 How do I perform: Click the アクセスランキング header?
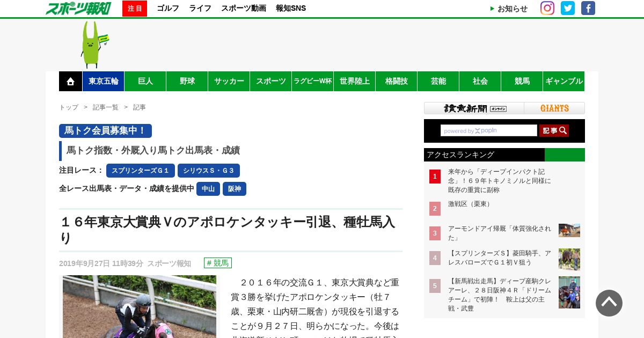pyautogui.click(x=504, y=155)
